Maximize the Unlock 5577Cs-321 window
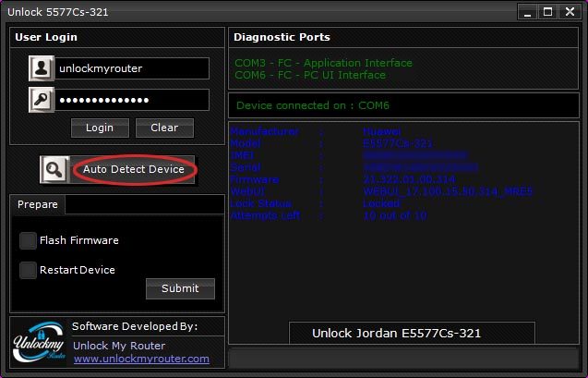Screen dimensions: 588x378 pyautogui.click(x=547, y=12)
